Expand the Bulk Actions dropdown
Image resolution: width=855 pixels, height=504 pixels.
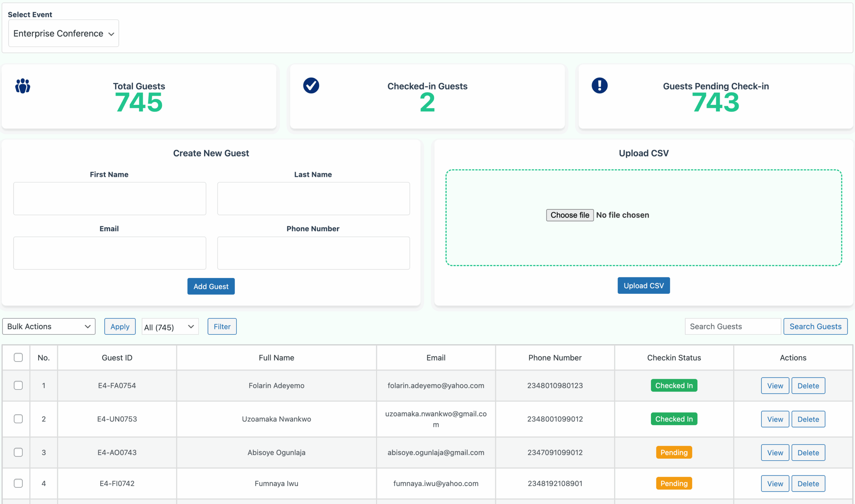tap(49, 326)
